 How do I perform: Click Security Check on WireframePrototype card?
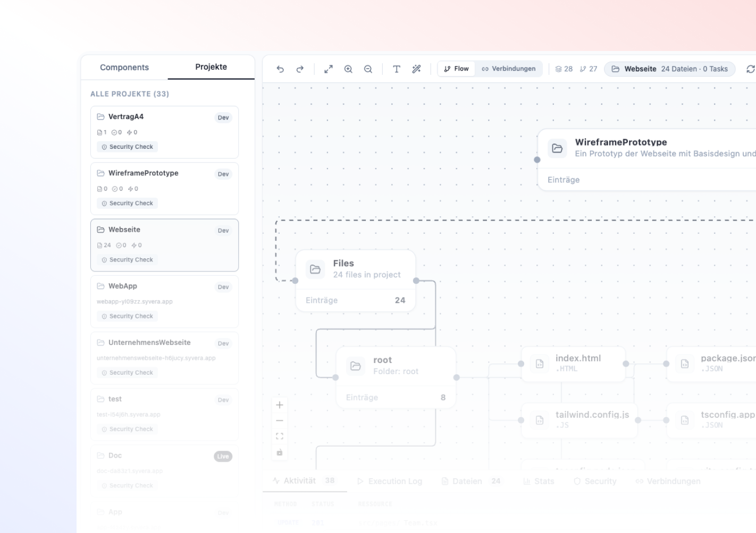coord(127,204)
